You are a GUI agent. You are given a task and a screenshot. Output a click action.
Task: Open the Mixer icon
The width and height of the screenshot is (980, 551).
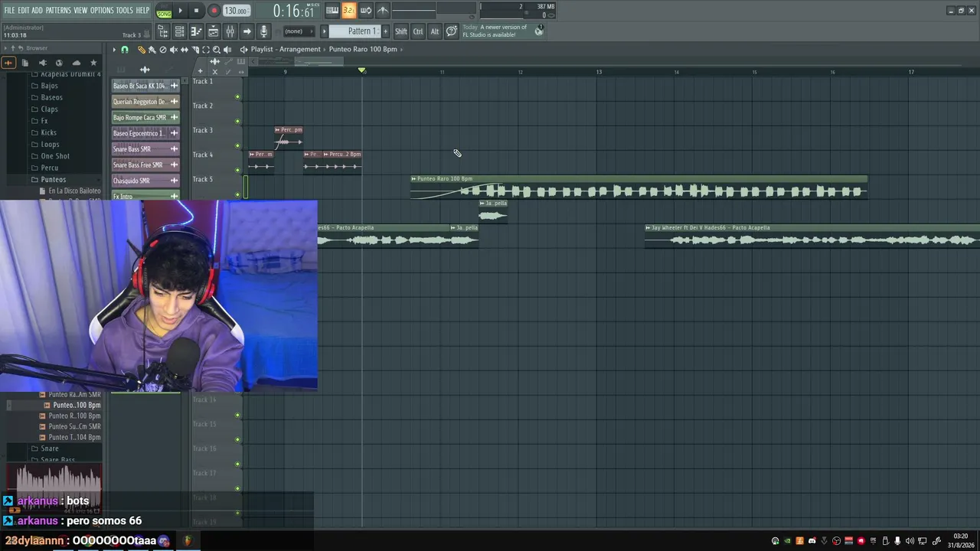click(x=230, y=31)
